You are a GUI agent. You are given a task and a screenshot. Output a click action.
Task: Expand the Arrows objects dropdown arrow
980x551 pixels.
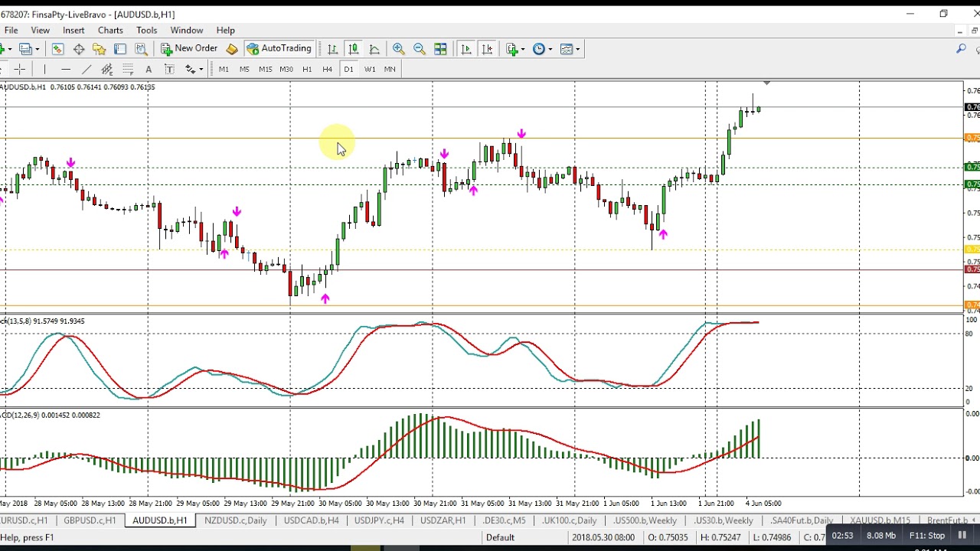click(x=201, y=70)
